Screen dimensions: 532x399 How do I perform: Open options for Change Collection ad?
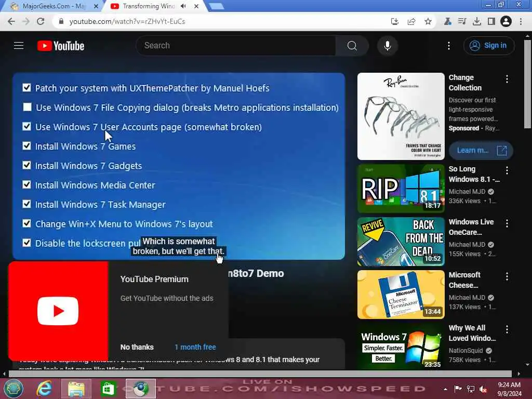[x=507, y=79]
